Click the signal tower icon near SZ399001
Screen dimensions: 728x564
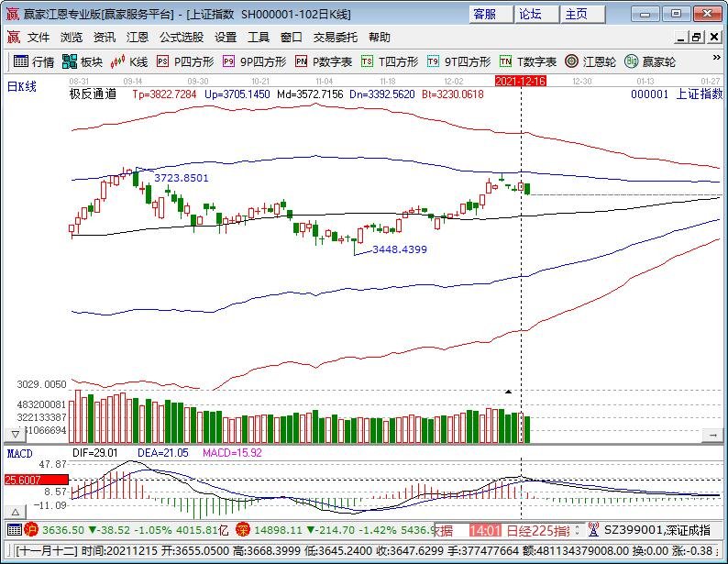point(593,530)
